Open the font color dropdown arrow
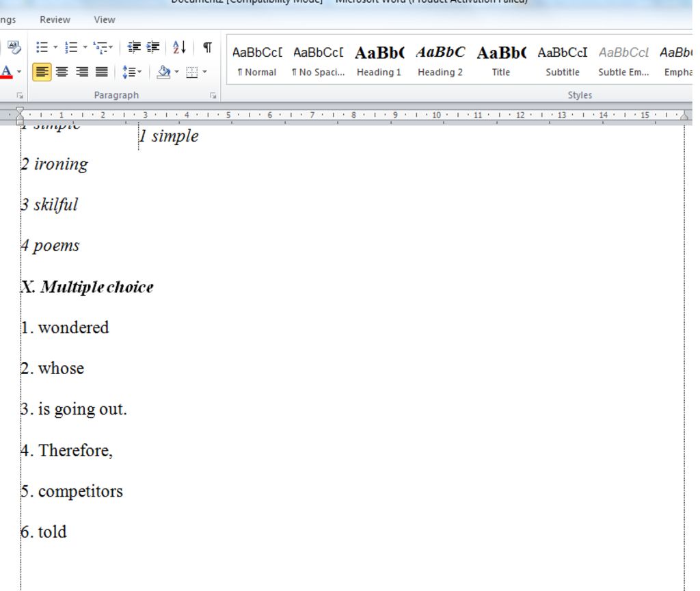The image size is (700, 591). pyautogui.click(x=18, y=71)
